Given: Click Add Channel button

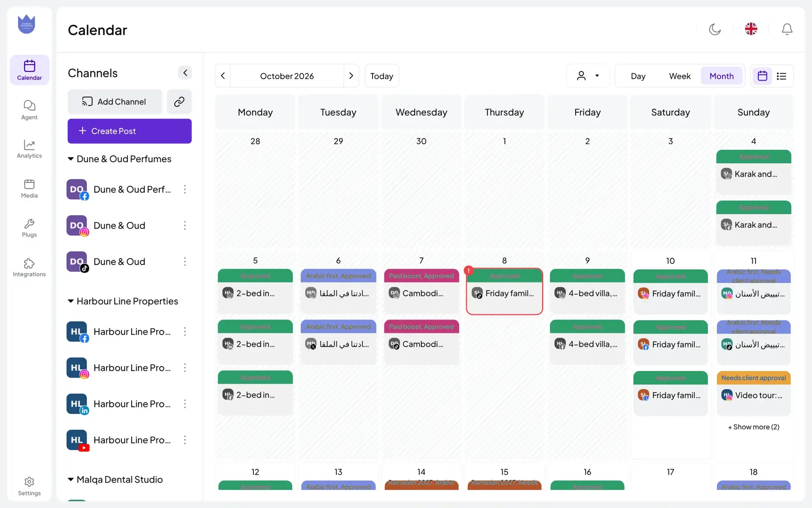Looking at the screenshot, I should click(x=115, y=102).
